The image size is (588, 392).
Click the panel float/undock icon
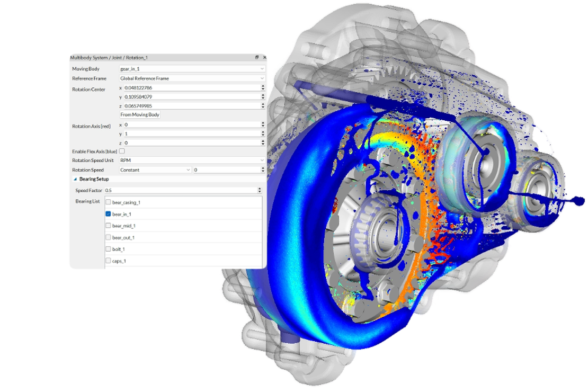[x=257, y=57]
